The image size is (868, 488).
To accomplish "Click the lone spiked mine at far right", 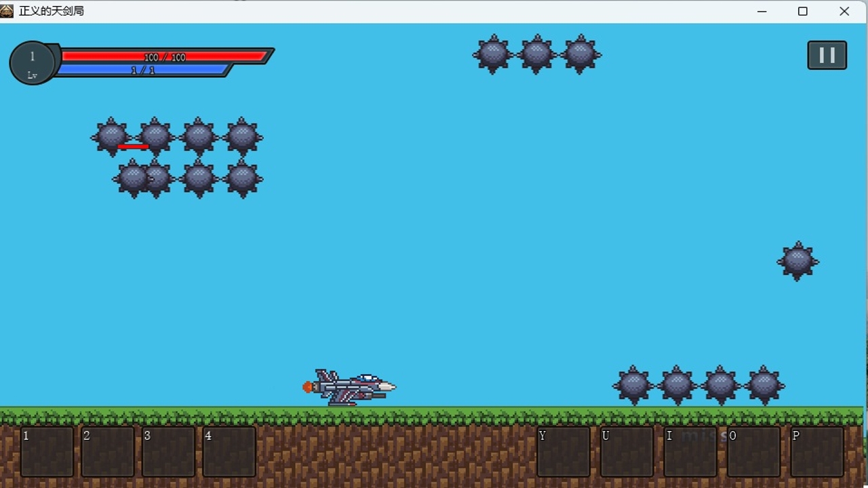I will pos(797,261).
